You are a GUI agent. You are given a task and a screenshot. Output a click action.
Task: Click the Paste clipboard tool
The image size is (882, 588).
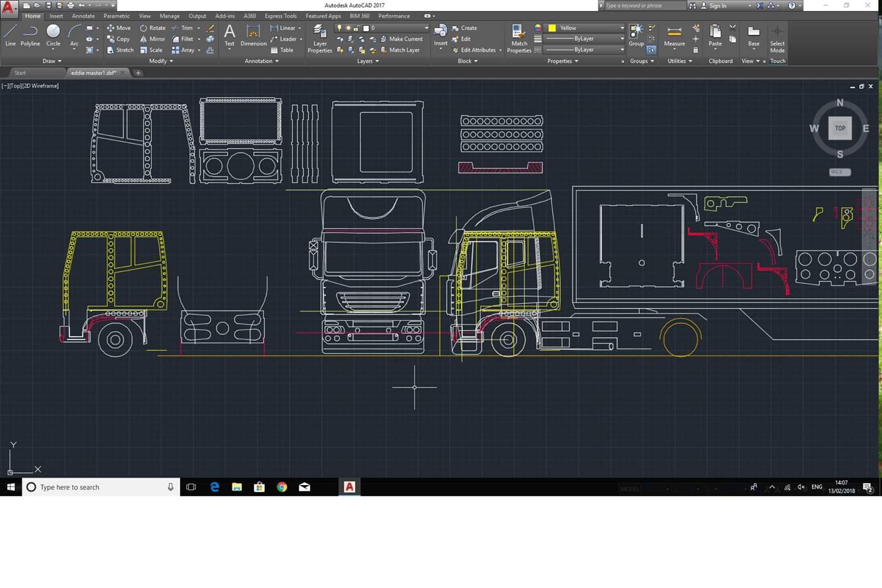point(715,36)
